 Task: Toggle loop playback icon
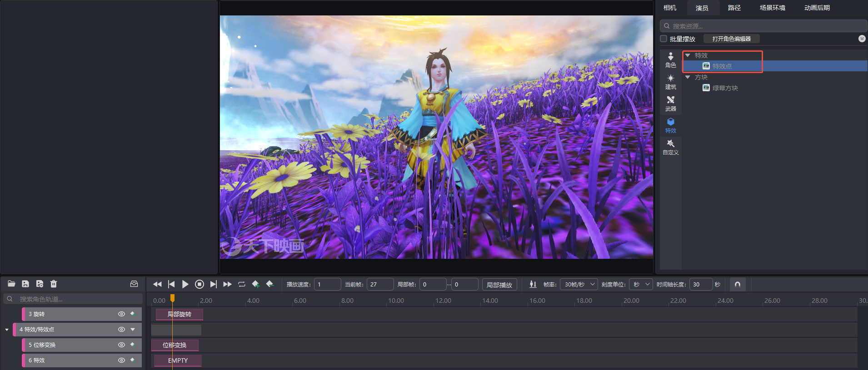click(242, 284)
